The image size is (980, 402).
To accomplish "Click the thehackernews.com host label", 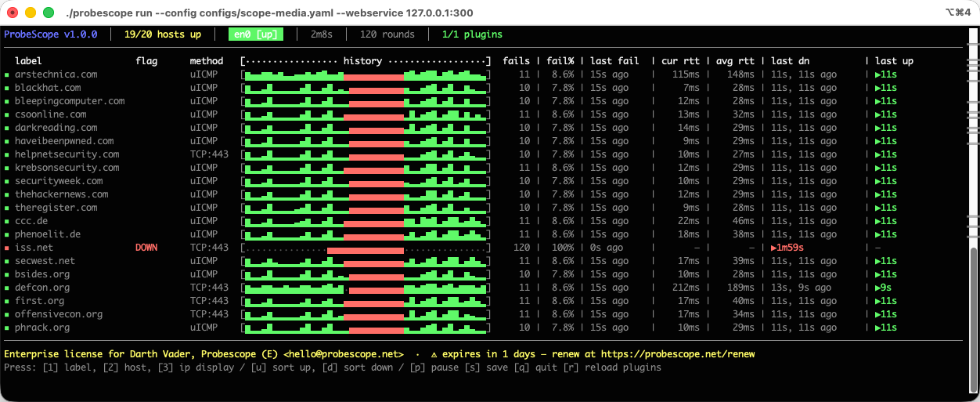I will (x=62, y=194).
